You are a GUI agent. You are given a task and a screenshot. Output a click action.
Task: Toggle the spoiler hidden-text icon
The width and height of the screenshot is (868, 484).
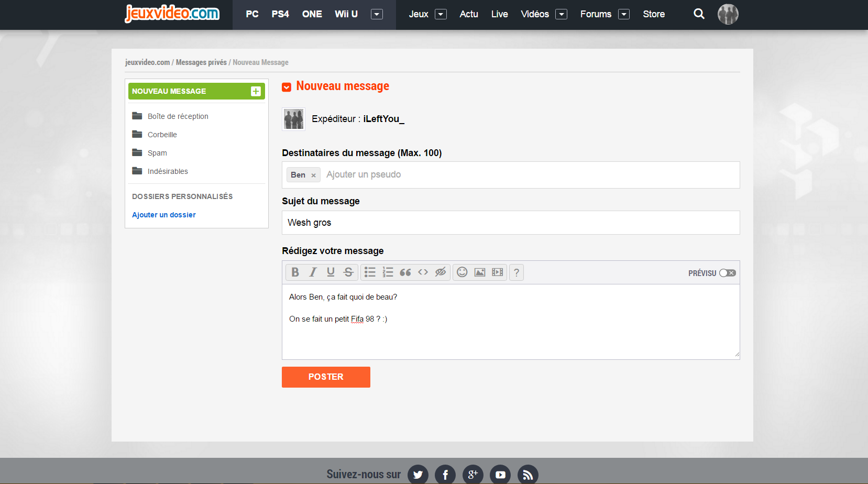tap(440, 272)
